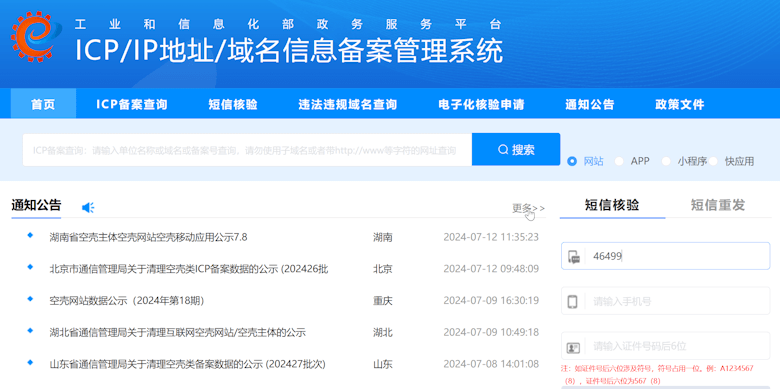Switch to the 短信核验 tab in right panel
Image resolution: width=780 pixels, height=389 pixels.
tap(612, 205)
